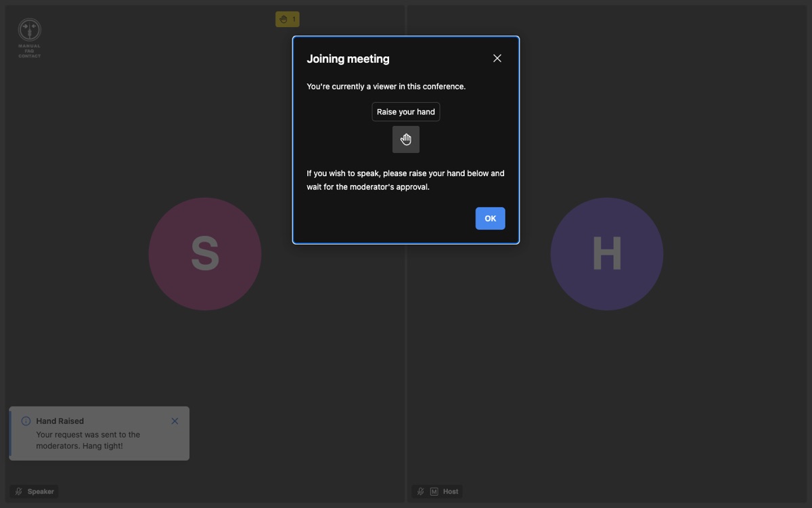Open the FAQ link under the logo
This screenshot has width=812, height=508.
[29, 51]
